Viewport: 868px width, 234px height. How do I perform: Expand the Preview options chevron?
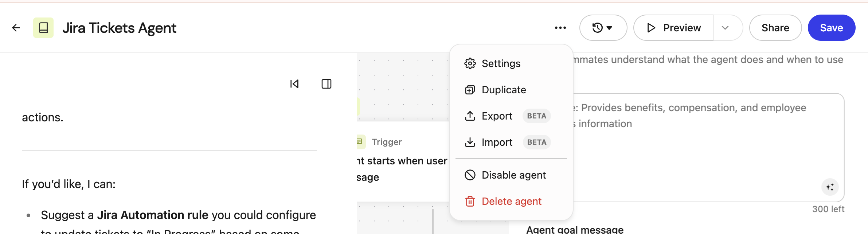point(725,28)
